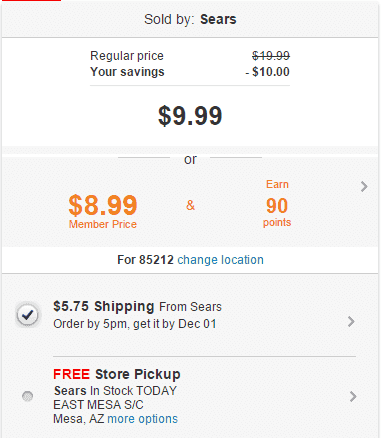Expand the member price details chevron

364,186
